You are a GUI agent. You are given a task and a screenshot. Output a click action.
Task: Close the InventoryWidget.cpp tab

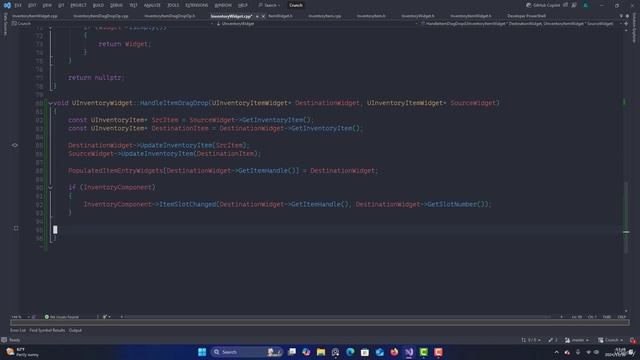[263, 16]
